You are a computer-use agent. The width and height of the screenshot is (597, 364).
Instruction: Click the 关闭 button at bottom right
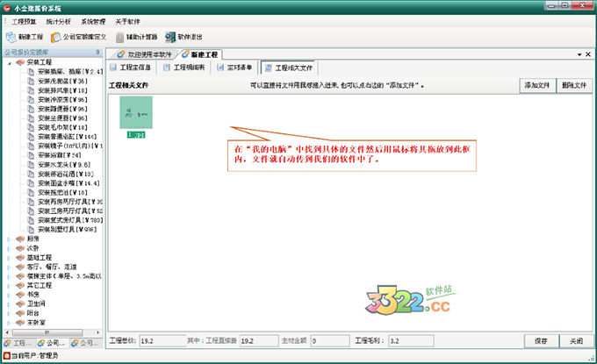(x=576, y=341)
